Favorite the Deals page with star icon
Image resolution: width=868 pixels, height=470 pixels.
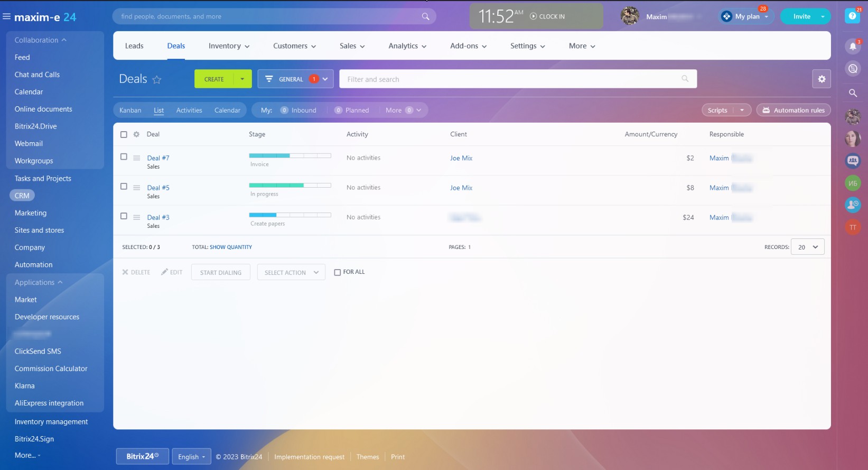pyautogui.click(x=156, y=79)
